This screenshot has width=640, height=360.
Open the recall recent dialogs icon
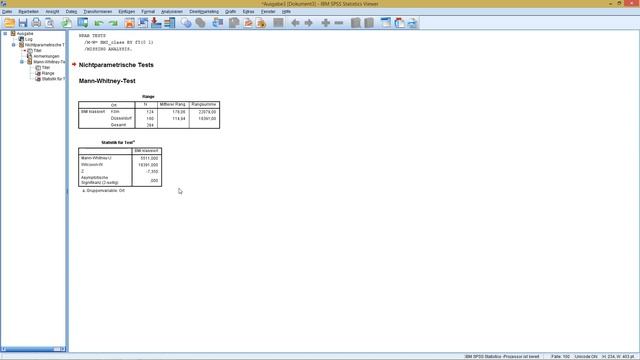(x=83, y=23)
